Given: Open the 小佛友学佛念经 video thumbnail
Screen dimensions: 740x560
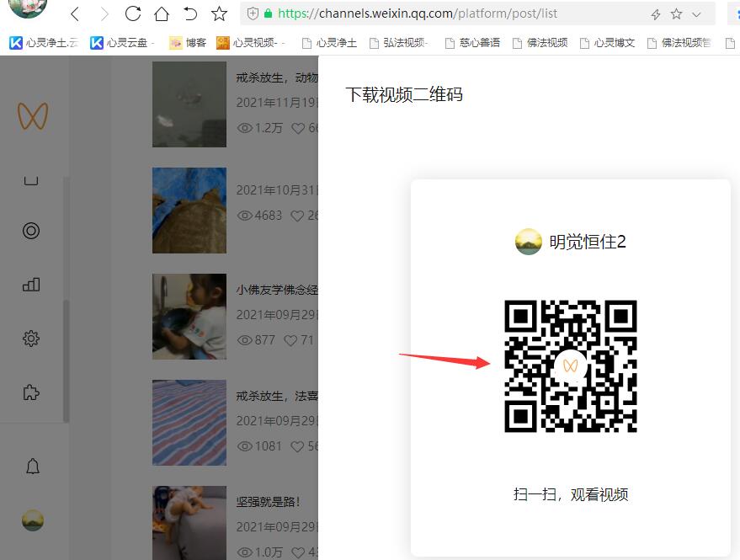Looking at the screenshot, I should pos(189,317).
